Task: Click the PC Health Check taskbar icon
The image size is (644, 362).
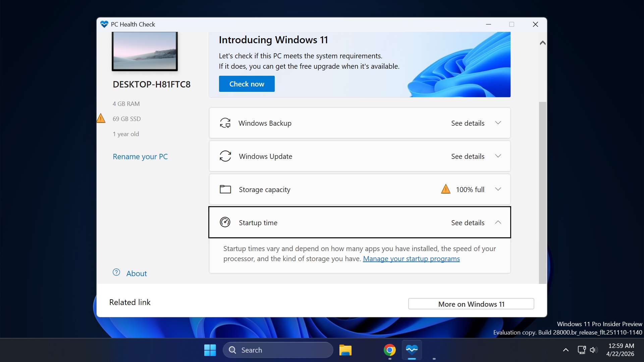Action: point(412,350)
